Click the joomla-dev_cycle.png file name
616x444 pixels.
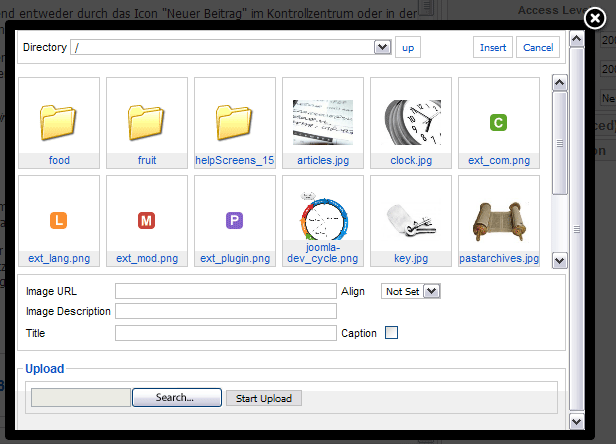click(x=323, y=253)
